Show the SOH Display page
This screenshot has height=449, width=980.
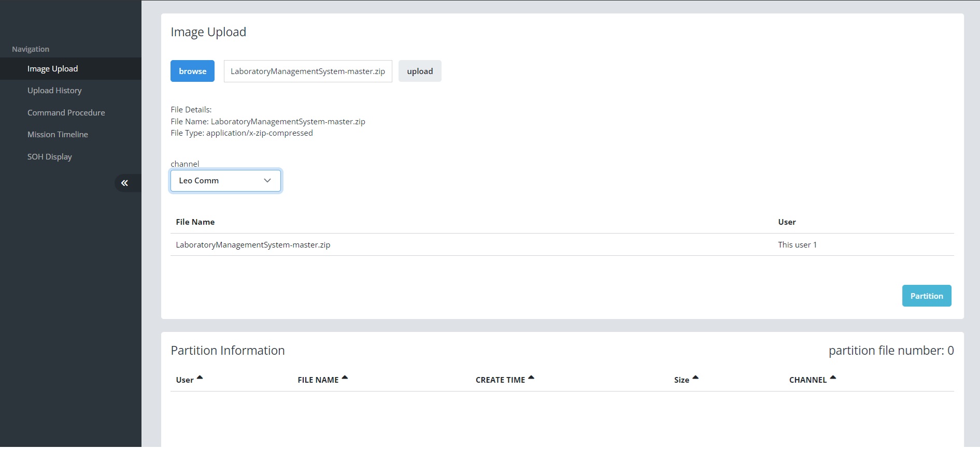pyautogui.click(x=50, y=157)
